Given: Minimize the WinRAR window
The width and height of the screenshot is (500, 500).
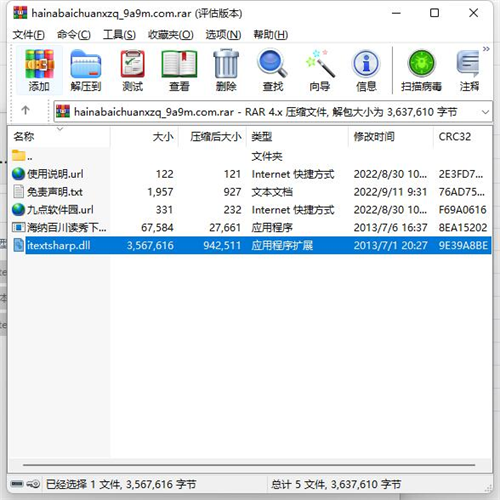Looking at the screenshot, I should coord(396,13).
